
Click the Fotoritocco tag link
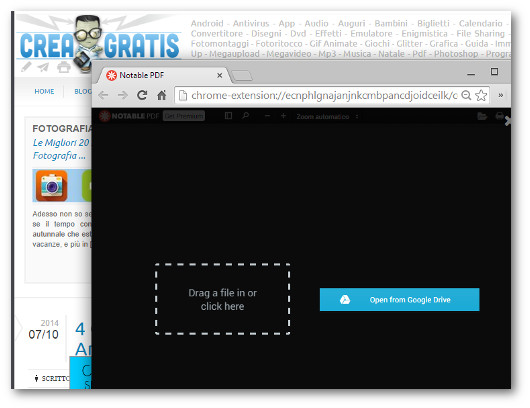[x=279, y=44]
